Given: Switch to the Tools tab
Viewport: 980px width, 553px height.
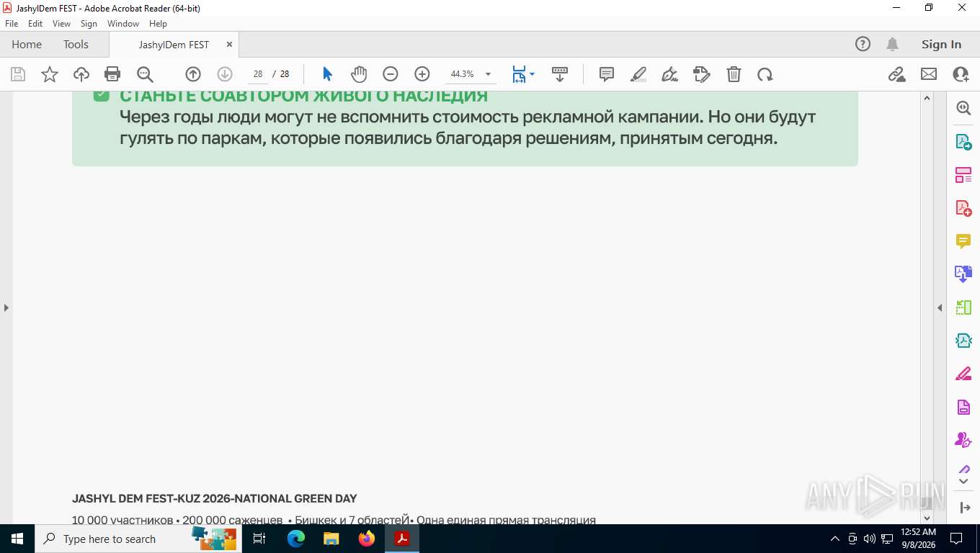Looking at the screenshot, I should [x=76, y=44].
